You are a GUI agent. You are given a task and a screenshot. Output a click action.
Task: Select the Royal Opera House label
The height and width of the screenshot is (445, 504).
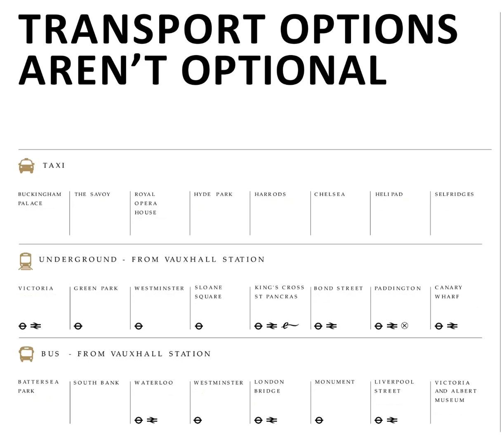pyautogui.click(x=146, y=203)
